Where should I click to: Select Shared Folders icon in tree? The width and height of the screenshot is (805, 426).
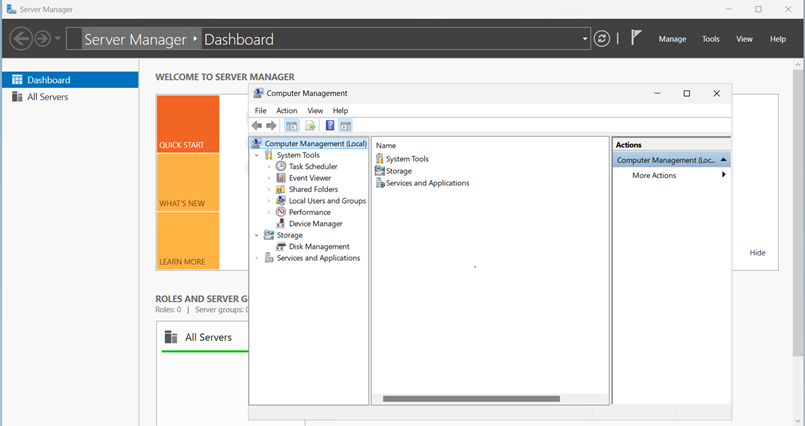click(281, 189)
